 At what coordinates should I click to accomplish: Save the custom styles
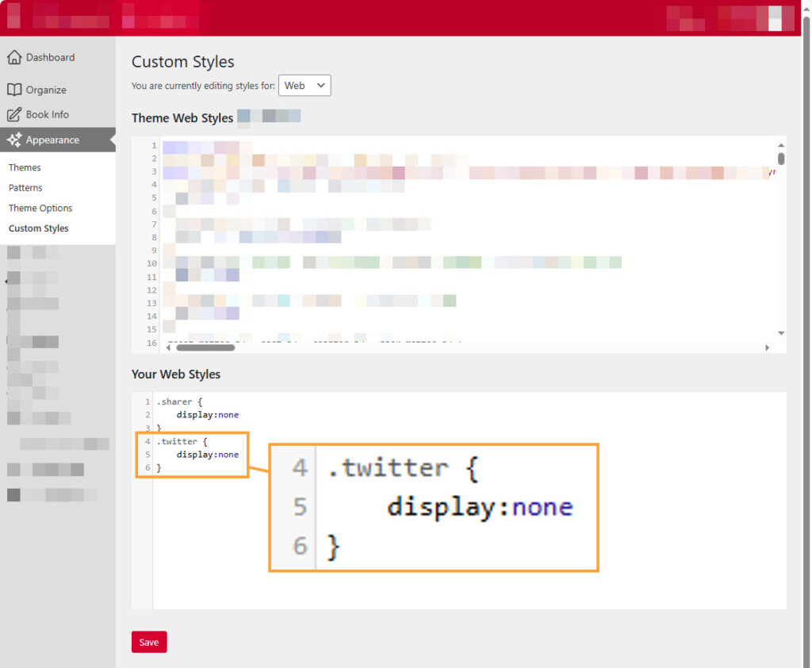click(x=148, y=642)
